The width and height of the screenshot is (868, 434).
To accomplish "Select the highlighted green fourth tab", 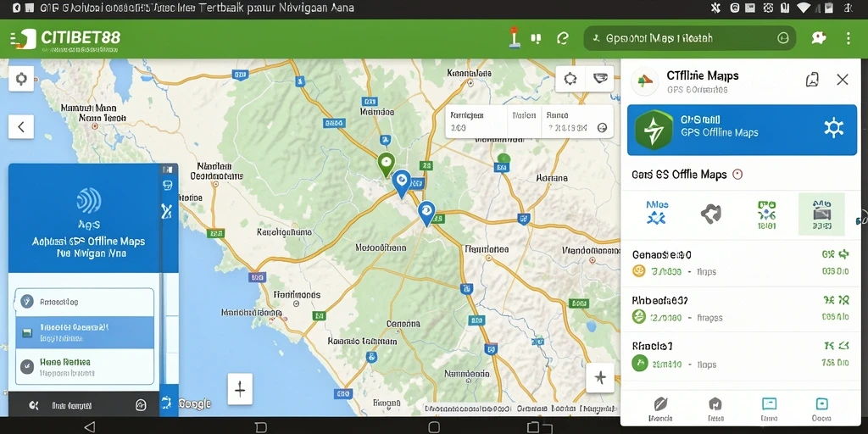I will click(x=821, y=214).
